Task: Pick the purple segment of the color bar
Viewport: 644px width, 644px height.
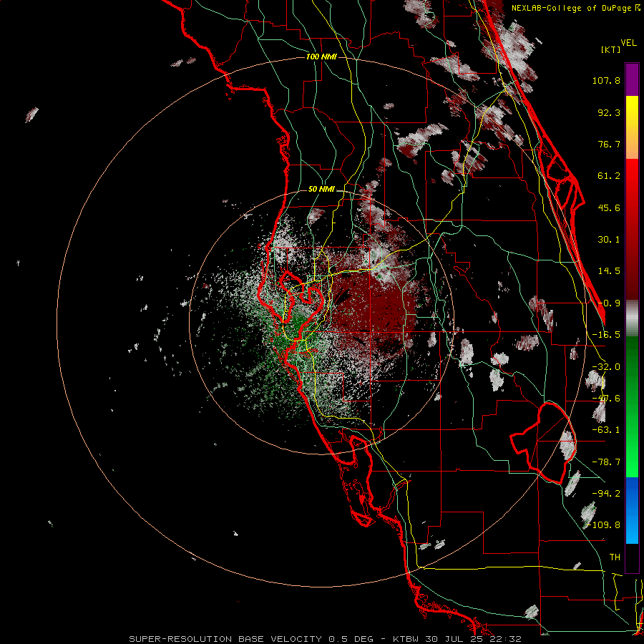Action: click(632, 79)
